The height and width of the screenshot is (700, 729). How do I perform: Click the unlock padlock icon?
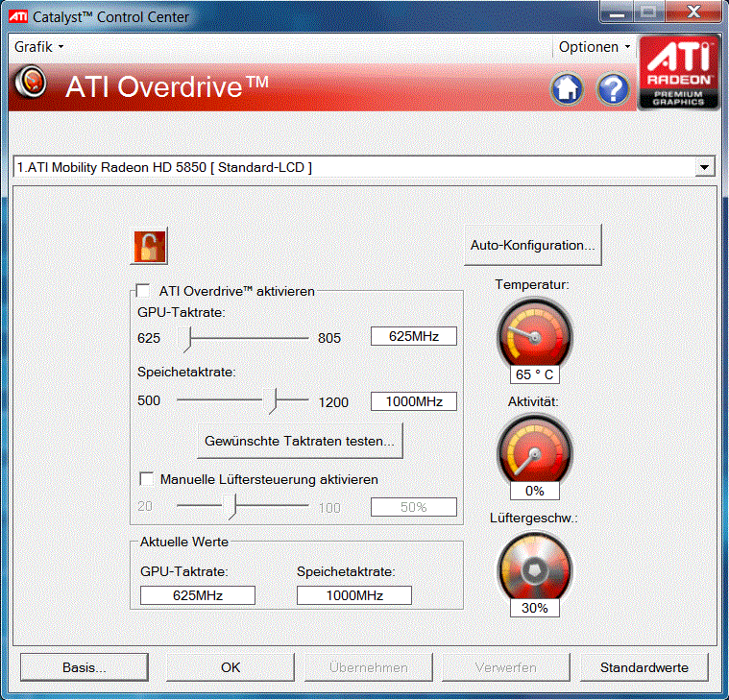click(x=149, y=247)
